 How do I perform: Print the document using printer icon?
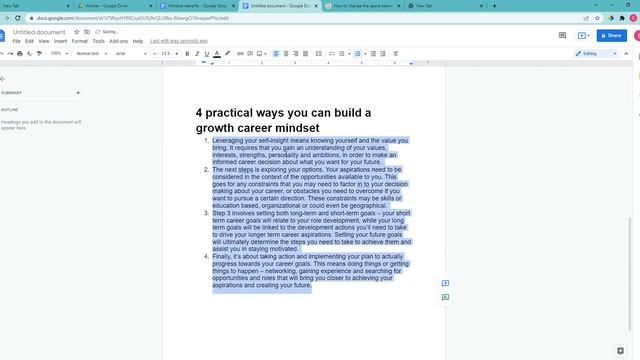pos(20,53)
